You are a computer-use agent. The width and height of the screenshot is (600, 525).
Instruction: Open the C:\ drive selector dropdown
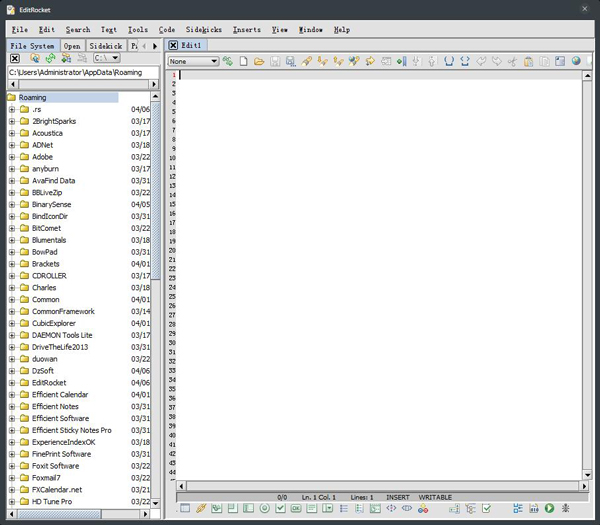107,58
